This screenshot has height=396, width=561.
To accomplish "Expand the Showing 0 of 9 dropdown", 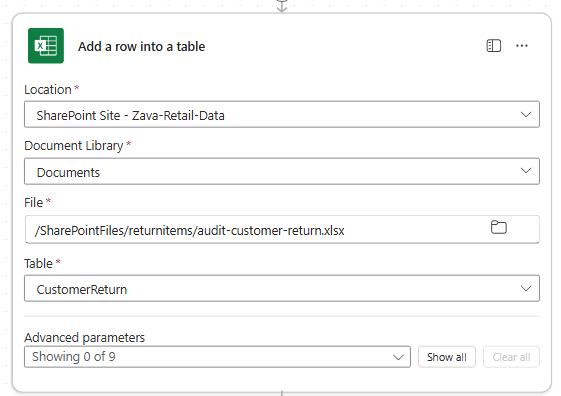I will [x=217, y=357].
